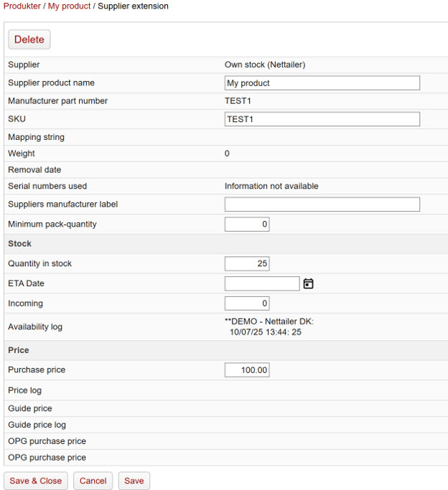448x490 pixels.
Task: Select the Suppliers manufacturer label field
Action: [322, 204]
